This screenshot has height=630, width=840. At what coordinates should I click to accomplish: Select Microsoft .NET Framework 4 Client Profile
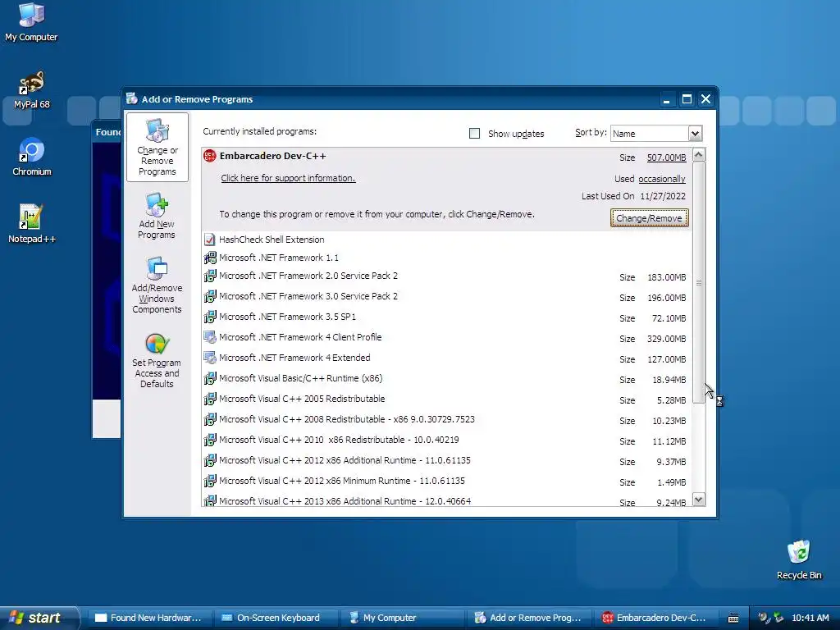pos(447,337)
